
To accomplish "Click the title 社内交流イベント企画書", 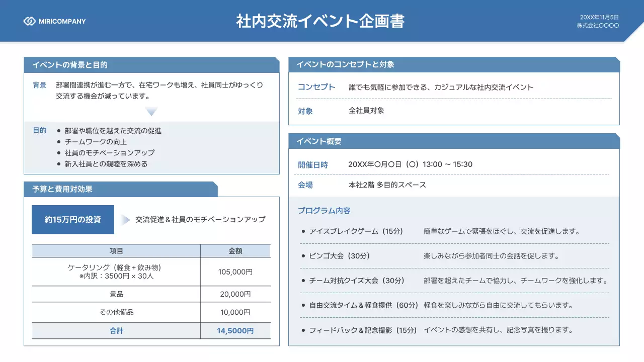I will (322, 20).
